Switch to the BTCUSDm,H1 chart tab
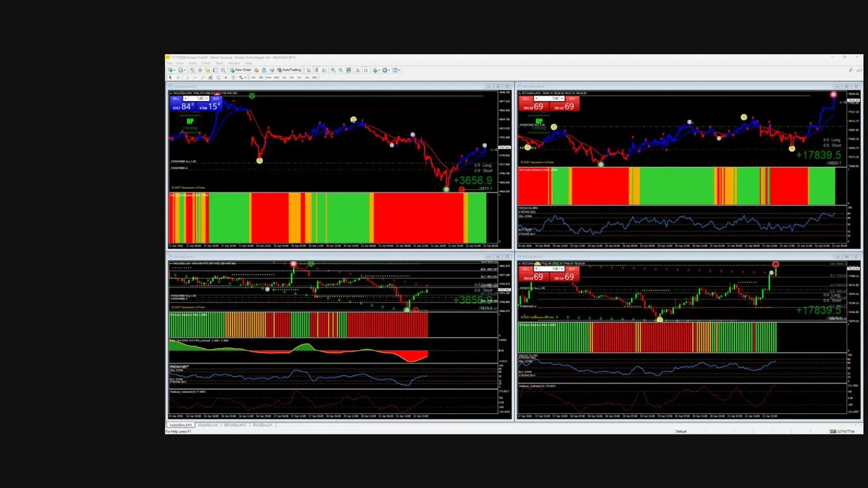Screen dimensions: 868x488 pos(262,425)
